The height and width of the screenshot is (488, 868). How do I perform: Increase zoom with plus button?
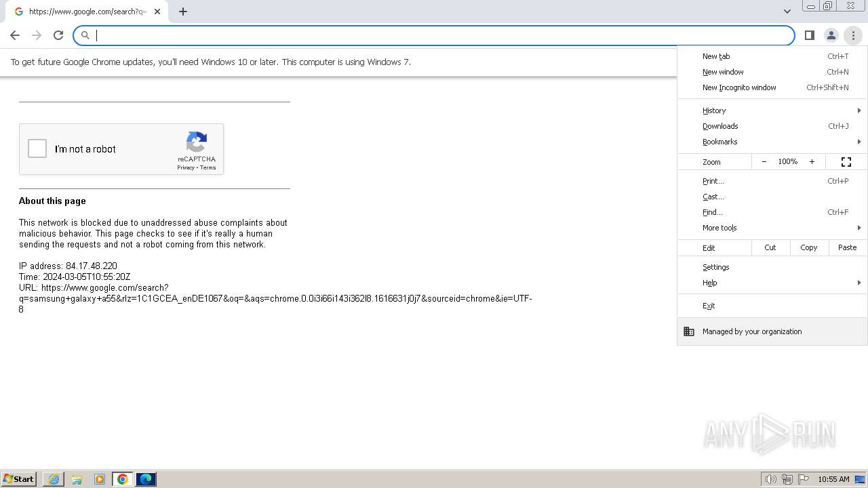click(812, 161)
